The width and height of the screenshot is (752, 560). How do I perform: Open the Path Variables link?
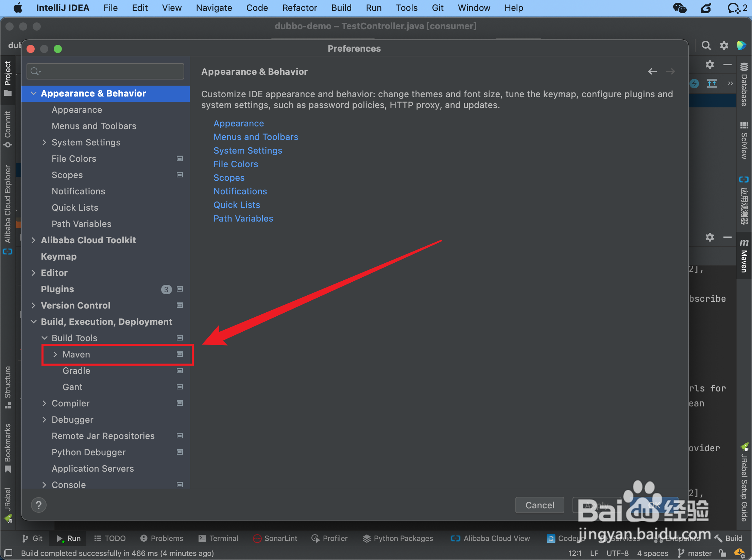(243, 218)
